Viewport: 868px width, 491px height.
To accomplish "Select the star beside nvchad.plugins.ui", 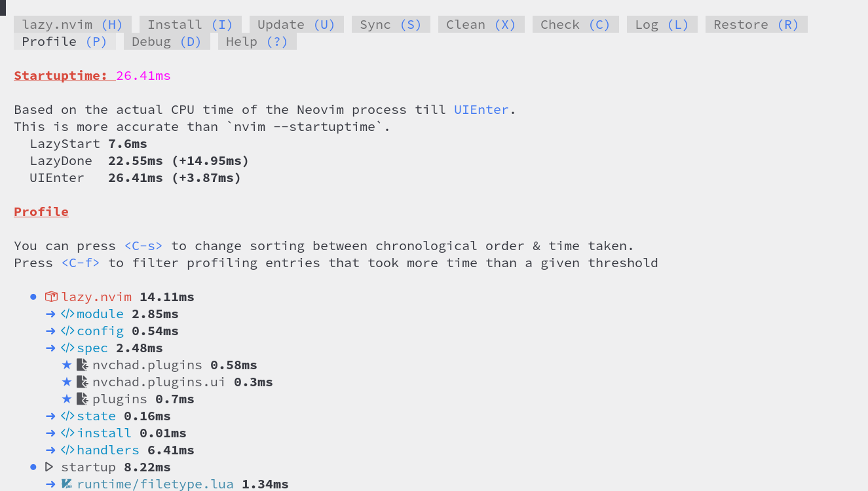I will point(67,382).
